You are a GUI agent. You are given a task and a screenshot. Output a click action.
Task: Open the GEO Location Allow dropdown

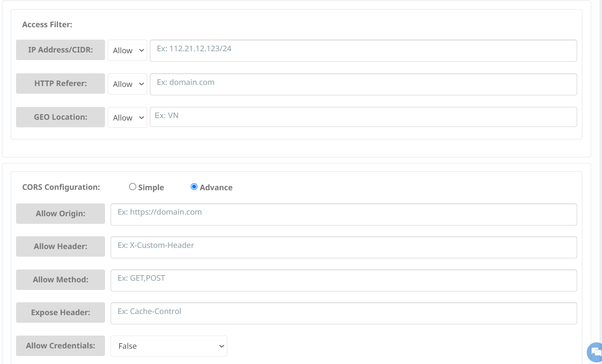coord(127,118)
